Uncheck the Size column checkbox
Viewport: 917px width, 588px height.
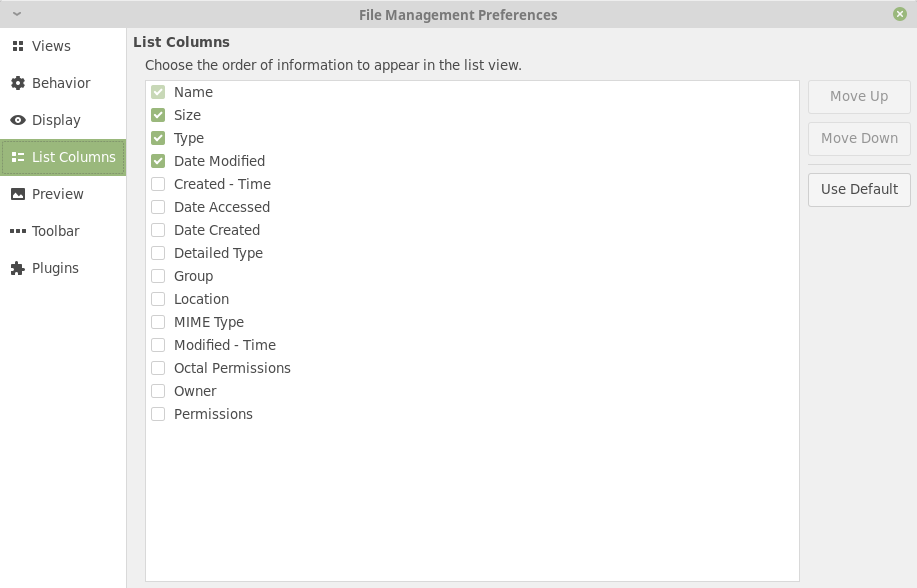pyautogui.click(x=158, y=115)
